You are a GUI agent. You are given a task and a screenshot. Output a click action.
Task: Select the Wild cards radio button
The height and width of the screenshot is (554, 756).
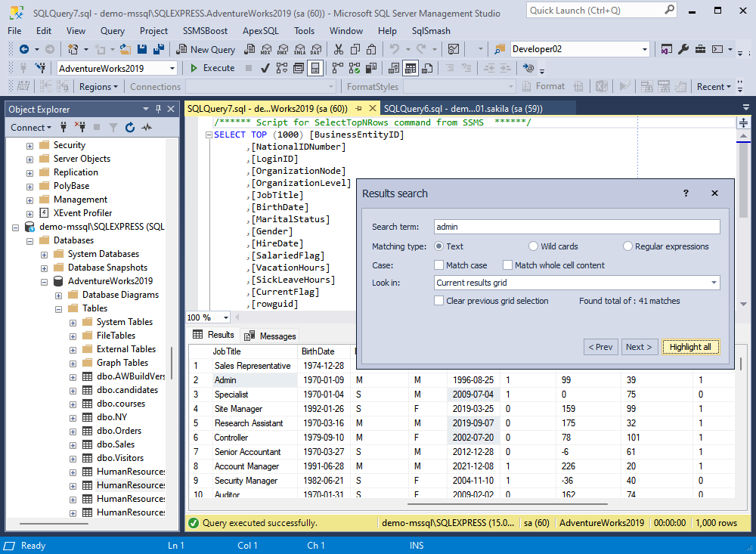coord(533,246)
